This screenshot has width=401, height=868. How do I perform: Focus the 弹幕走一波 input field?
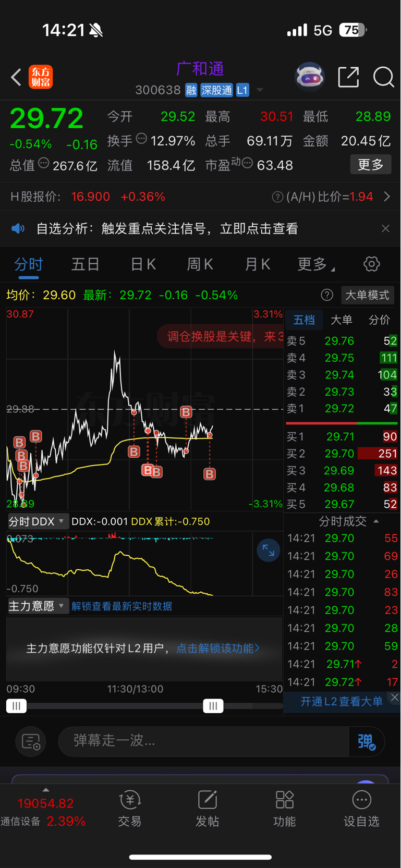(203, 741)
